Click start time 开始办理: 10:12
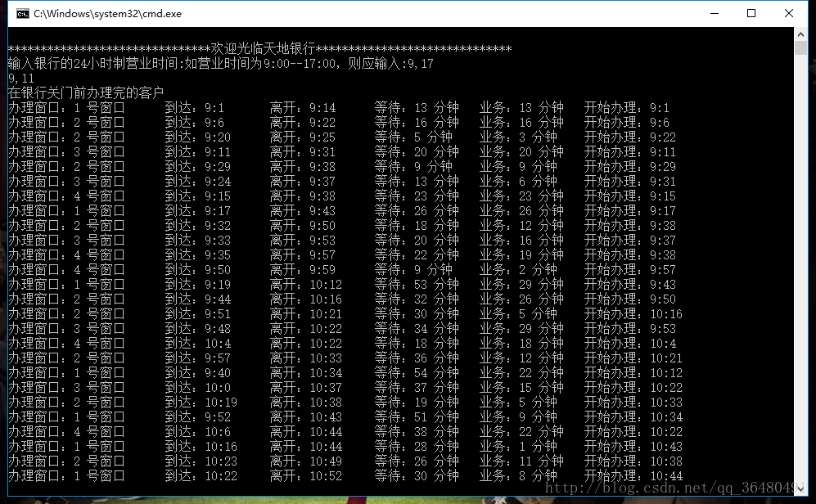816x504 pixels. coord(633,373)
